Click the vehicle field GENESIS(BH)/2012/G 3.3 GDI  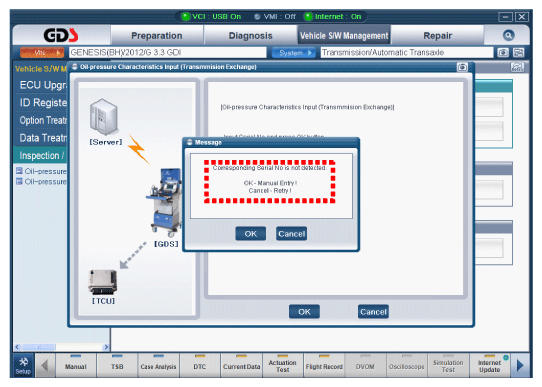(168, 53)
